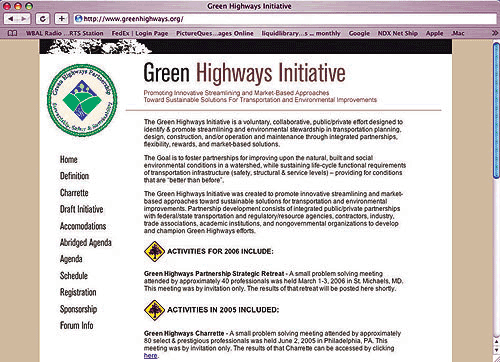This screenshot has height=362, width=500.
Task: Open the Definition page link
Action: tap(74, 176)
